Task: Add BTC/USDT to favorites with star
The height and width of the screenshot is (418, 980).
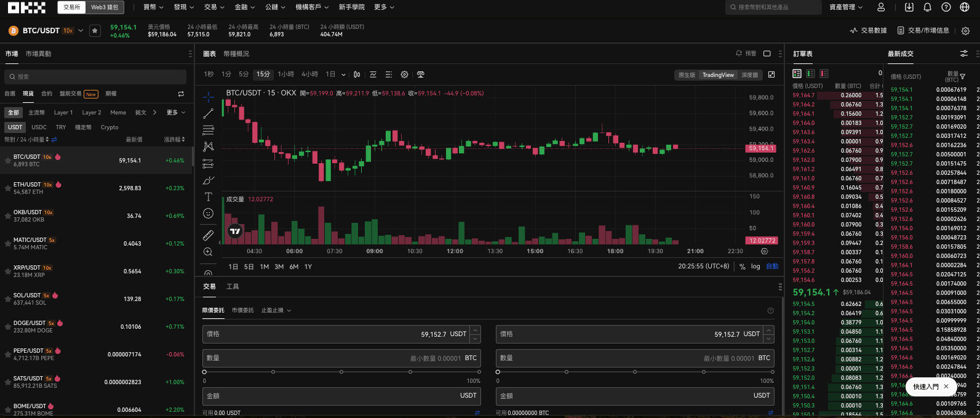Action: [95, 31]
